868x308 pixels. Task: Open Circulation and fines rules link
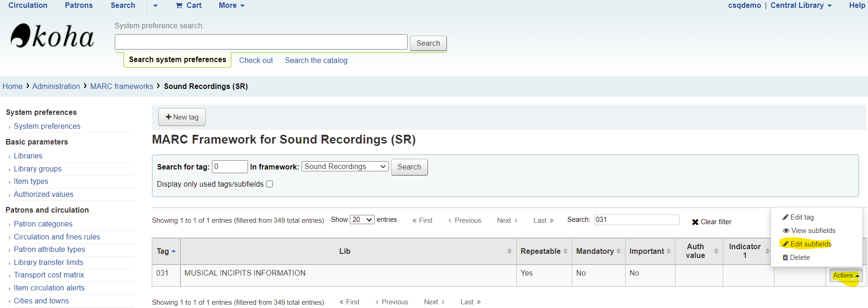click(57, 237)
